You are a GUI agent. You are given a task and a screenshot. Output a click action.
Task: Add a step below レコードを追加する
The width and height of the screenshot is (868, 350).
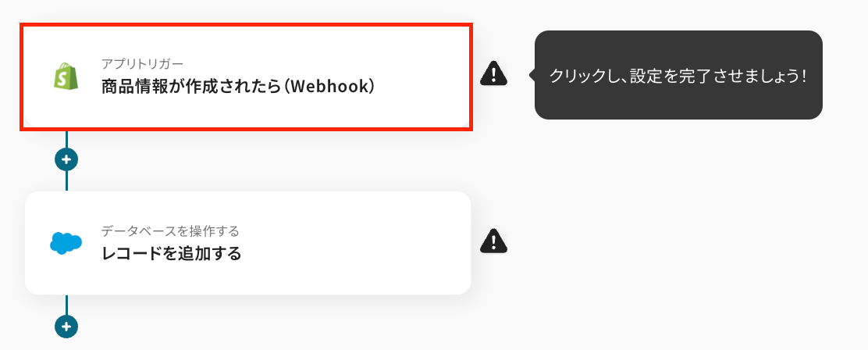click(66, 327)
